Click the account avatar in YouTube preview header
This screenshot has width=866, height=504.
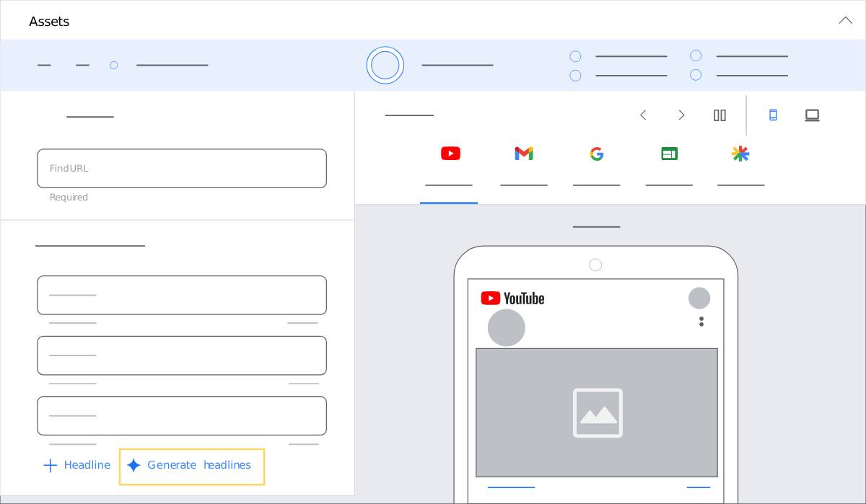coord(699,299)
